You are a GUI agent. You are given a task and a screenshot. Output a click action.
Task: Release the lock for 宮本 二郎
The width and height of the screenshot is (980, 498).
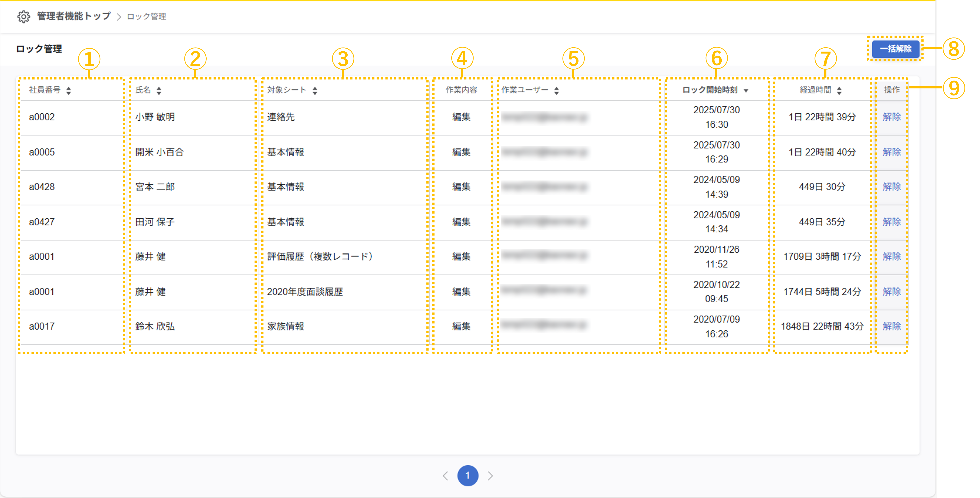891,186
